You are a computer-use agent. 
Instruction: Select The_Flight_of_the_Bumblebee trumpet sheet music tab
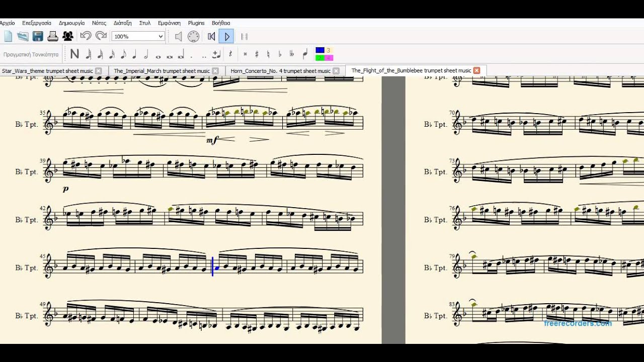coord(411,70)
